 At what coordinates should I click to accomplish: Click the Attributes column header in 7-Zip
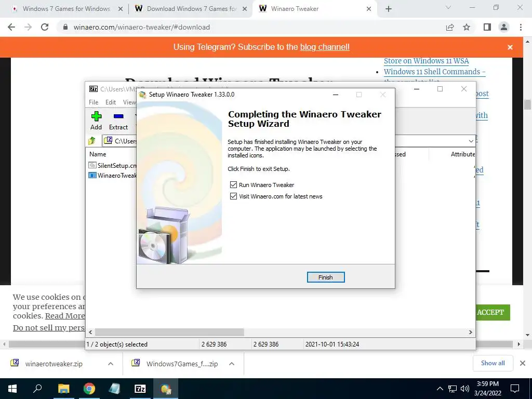click(463, 154)
